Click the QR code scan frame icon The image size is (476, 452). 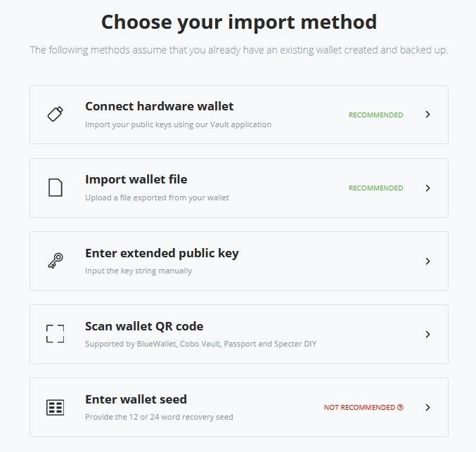(x=56, y=334)
